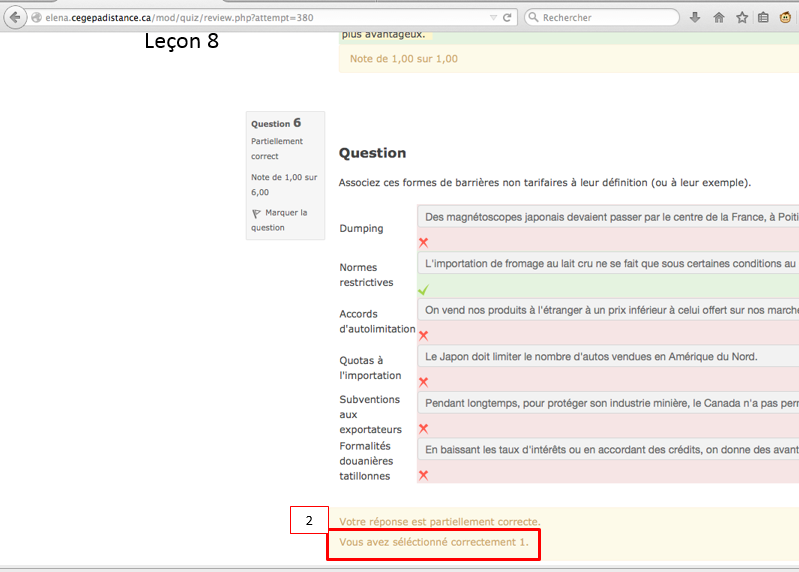Viewport: 799px width, 572px height.
Task: Open the Dumping answer dropdown
Action: [x=608, y=216]
